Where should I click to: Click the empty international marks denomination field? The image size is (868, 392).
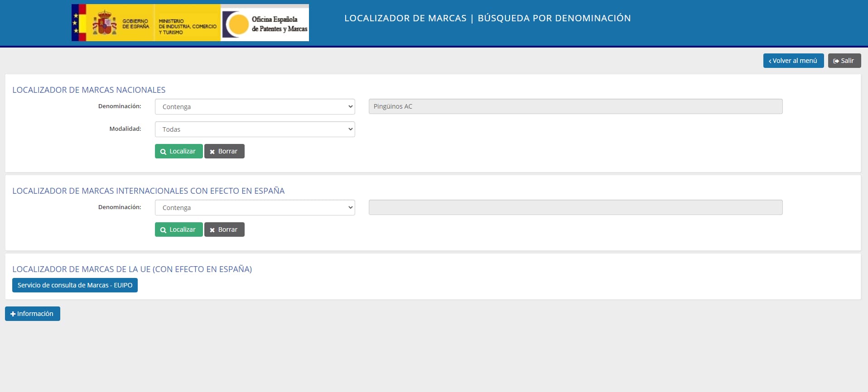pos(575,207)
